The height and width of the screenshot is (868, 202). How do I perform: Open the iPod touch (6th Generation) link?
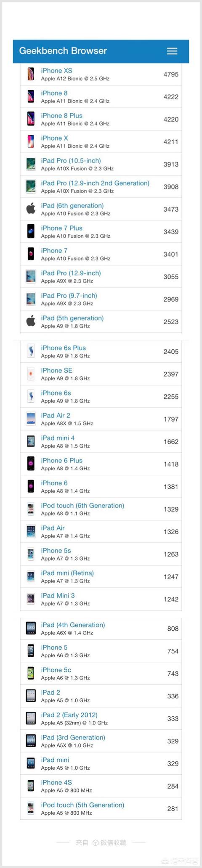82,506
